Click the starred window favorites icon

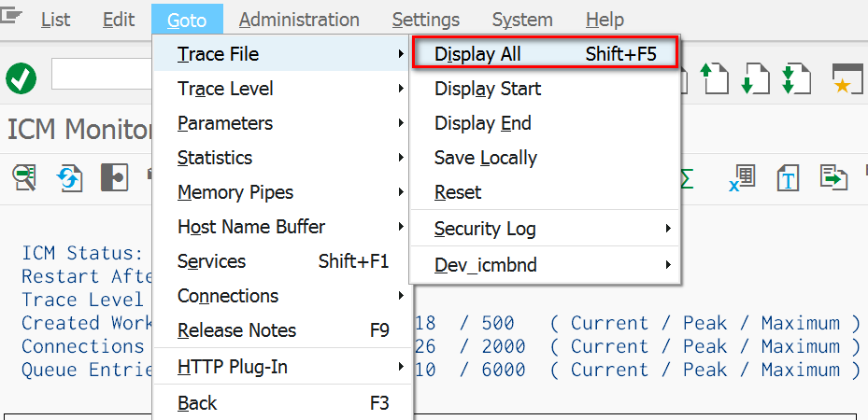(847, 78)
